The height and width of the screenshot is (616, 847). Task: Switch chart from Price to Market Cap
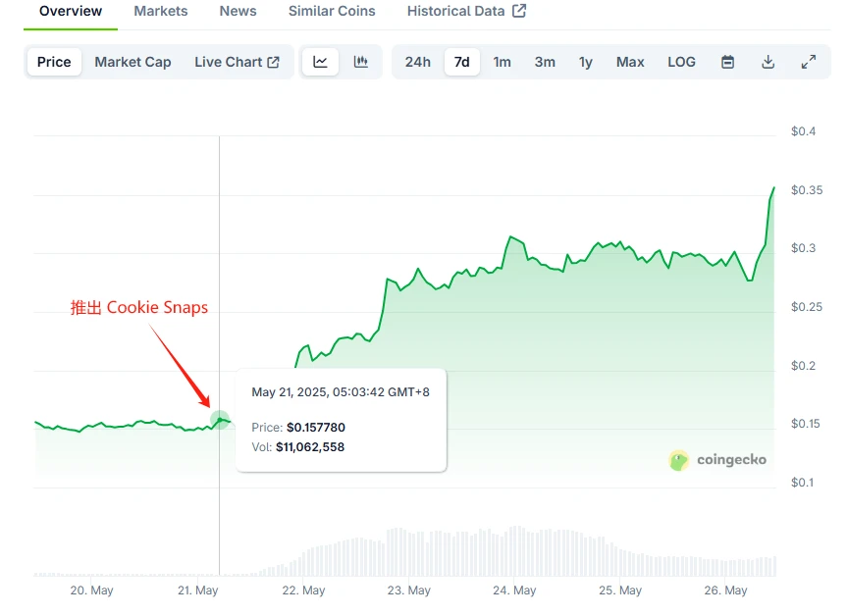coord(132,61)
